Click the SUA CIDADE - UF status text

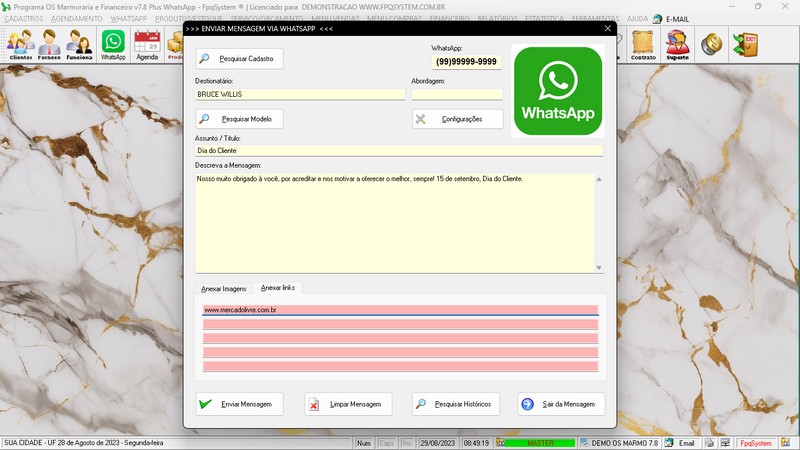(x=84, y=443)
